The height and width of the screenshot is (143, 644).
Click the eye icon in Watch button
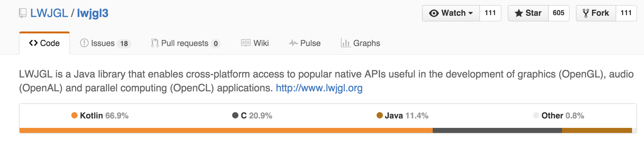coord(434,13)
